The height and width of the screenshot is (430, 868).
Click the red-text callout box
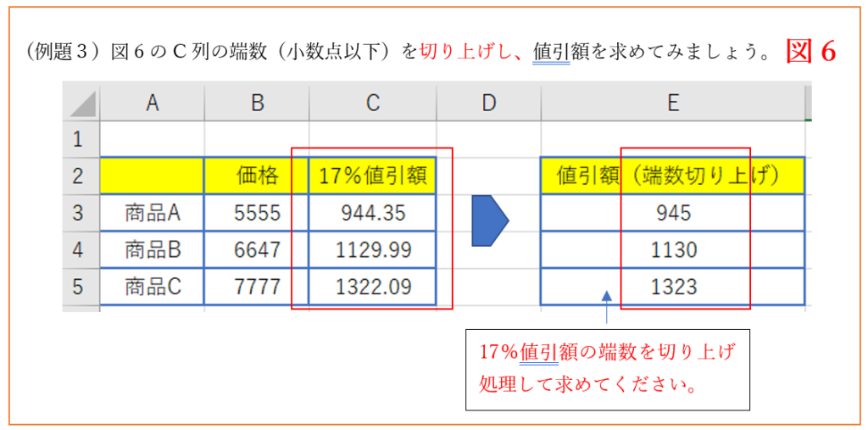tap(608, 370)
